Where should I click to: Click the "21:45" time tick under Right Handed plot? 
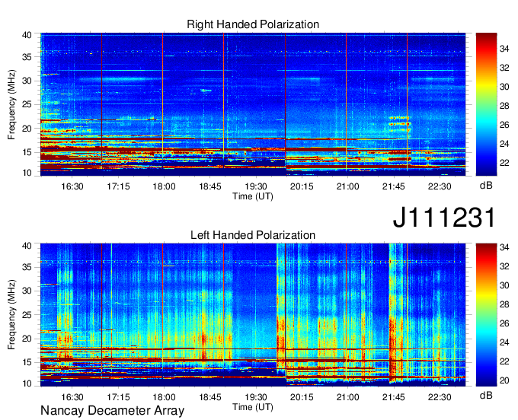tap(394, 186)
